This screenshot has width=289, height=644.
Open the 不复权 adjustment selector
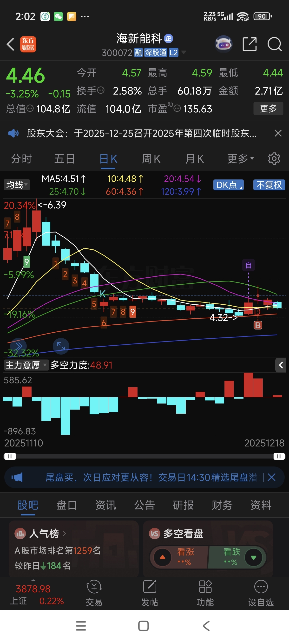269,185
